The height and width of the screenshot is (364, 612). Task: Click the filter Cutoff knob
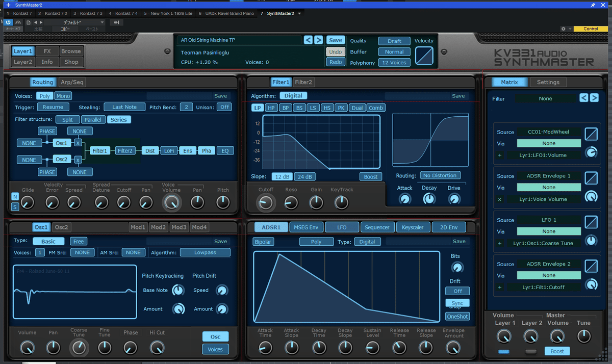click(266, 203)
